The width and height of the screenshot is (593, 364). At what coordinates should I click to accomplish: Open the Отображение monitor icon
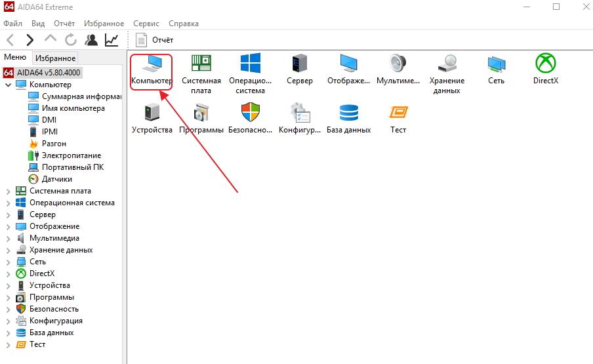pyautogui.click(x=349, y=64)
